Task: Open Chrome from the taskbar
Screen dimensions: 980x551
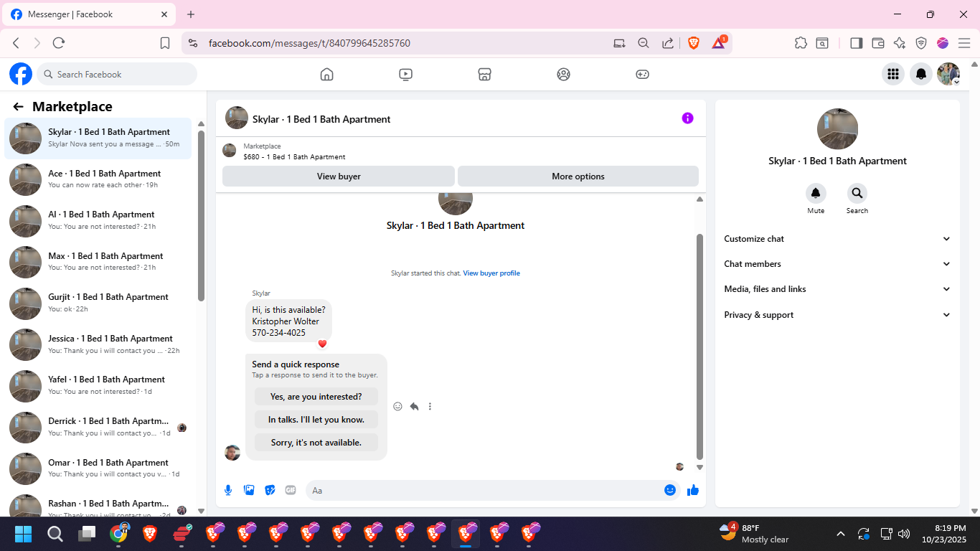Action: (118, 534)
